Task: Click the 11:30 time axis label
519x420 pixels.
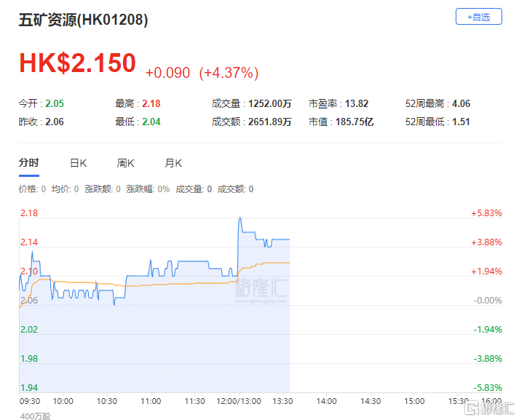Action: coord(194,401)
